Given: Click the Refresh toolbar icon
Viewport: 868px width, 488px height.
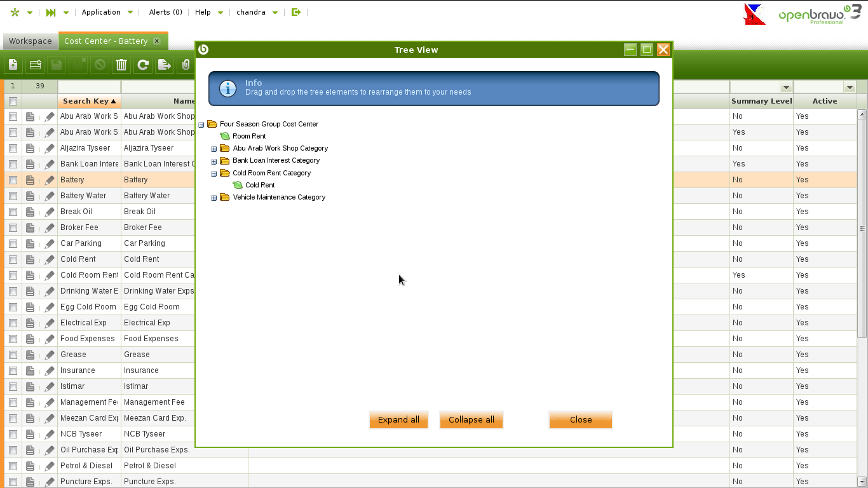Looking at the screenshot, I should [x=143, y=65].
